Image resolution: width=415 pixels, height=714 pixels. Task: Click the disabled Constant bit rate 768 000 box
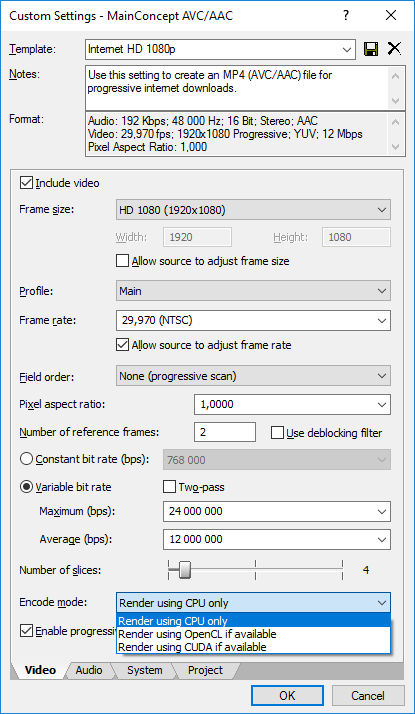click(x=277, y=459)
